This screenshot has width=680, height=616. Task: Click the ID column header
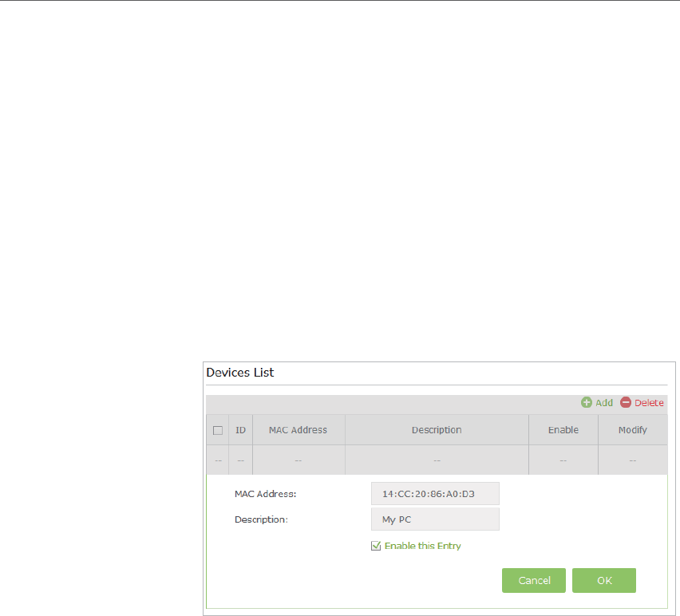click(x=241, y=430)
